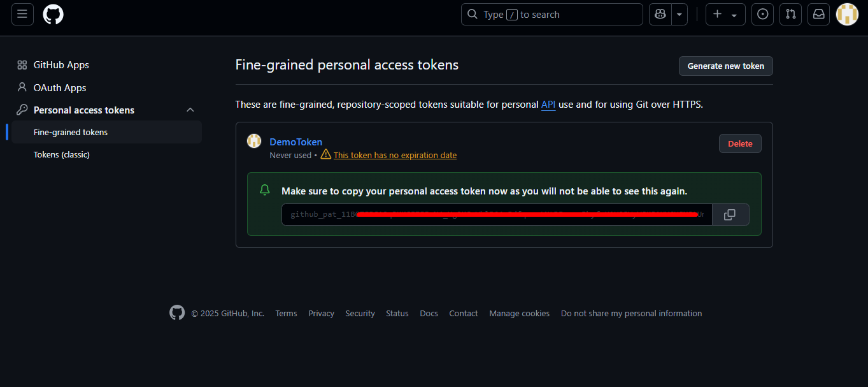Delete the DemoToken token

tap(740, 144)
